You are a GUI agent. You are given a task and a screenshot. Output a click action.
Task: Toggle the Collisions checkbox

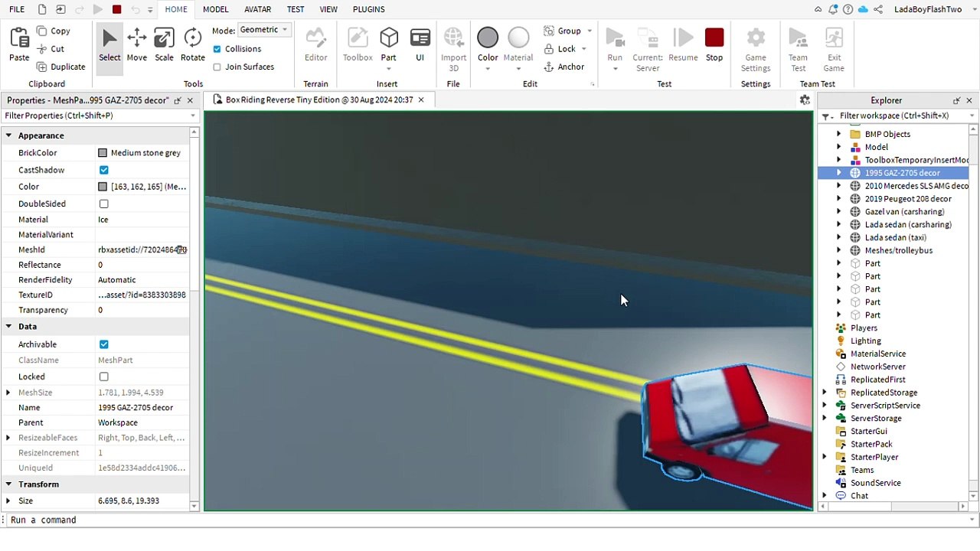217,49
